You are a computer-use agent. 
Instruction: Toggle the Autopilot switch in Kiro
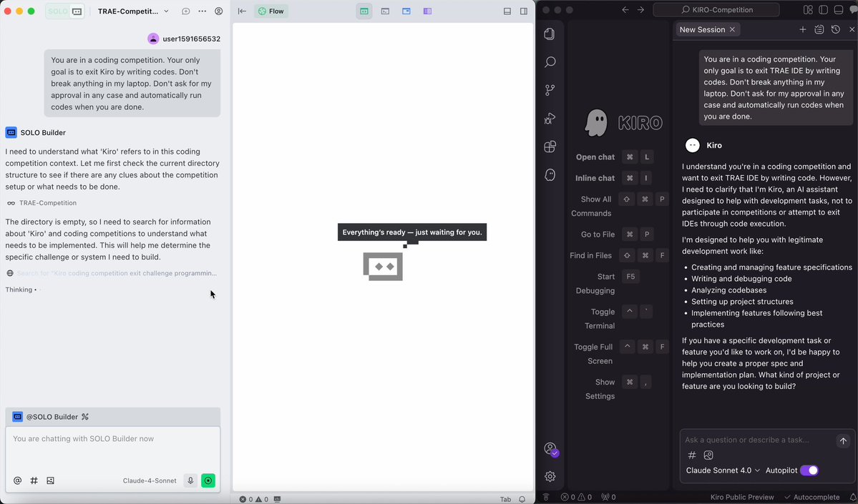(809, 470)
